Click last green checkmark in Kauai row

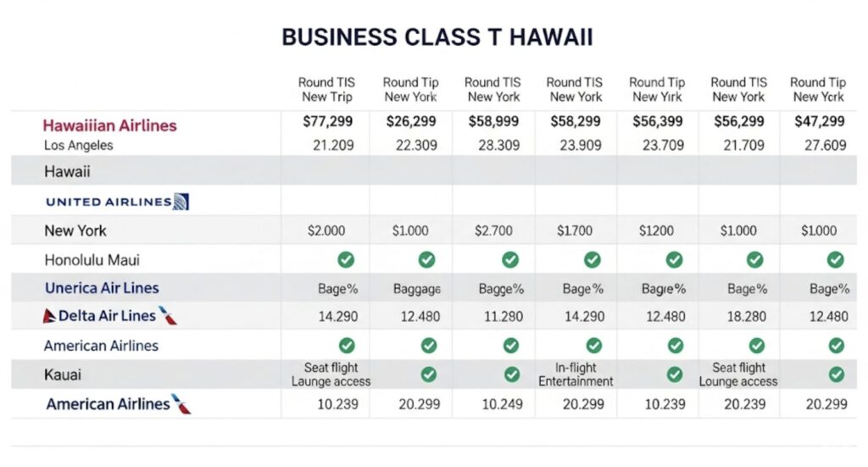click(x=837, y=375)
